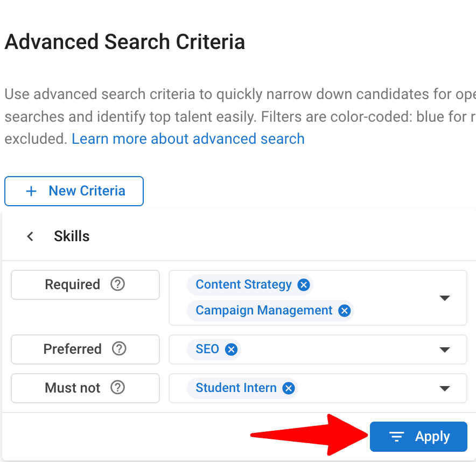Create a New Criteria

[74, 191]
